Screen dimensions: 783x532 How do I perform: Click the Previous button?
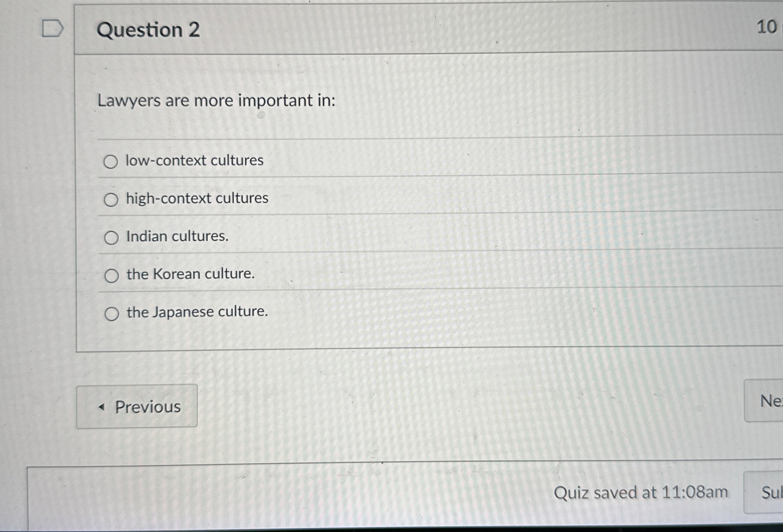point(138,407)
